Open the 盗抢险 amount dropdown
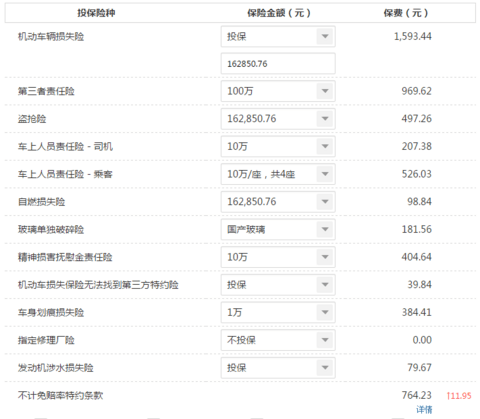 (278, 119)
